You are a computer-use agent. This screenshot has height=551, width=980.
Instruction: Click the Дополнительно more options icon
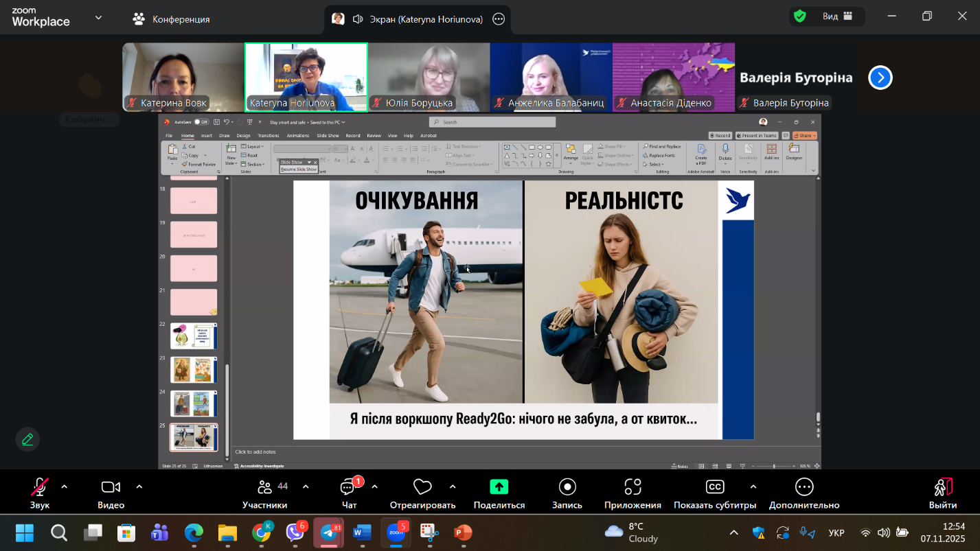pos(804,487)
